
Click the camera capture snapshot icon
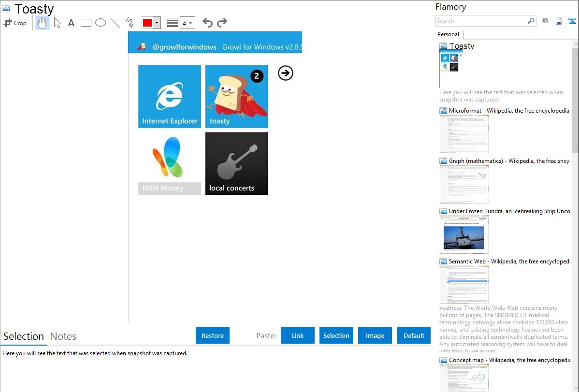click(545, 21)
